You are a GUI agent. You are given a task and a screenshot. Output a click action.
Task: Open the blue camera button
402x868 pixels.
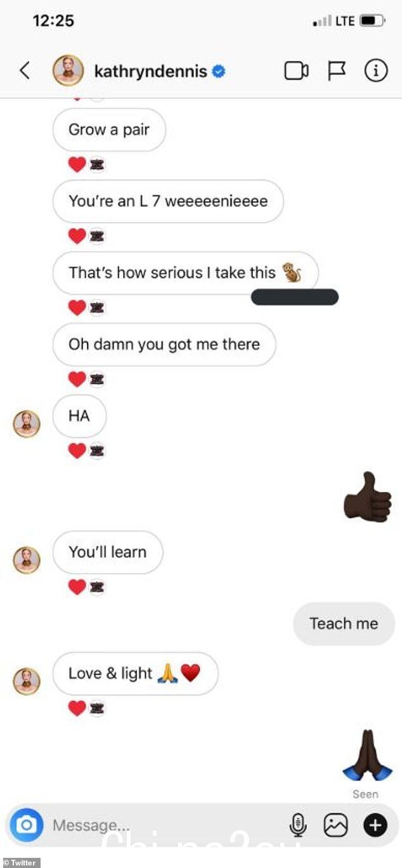(27, 825)
